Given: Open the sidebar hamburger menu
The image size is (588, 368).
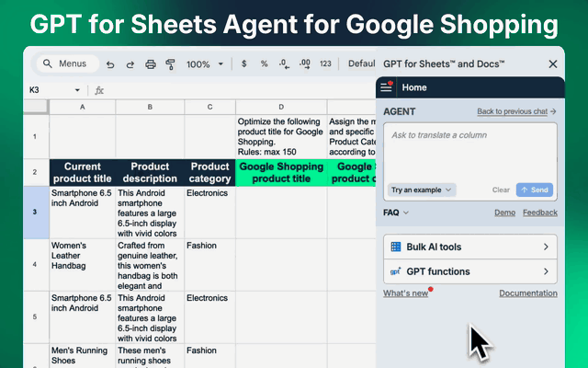Looking at the screenshot, I should 386,87.
